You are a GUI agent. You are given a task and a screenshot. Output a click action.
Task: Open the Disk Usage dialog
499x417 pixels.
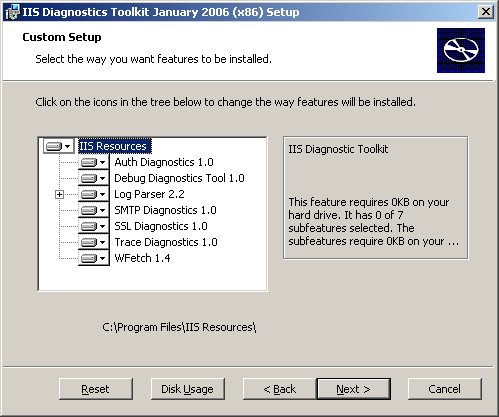tap(188, 389)
